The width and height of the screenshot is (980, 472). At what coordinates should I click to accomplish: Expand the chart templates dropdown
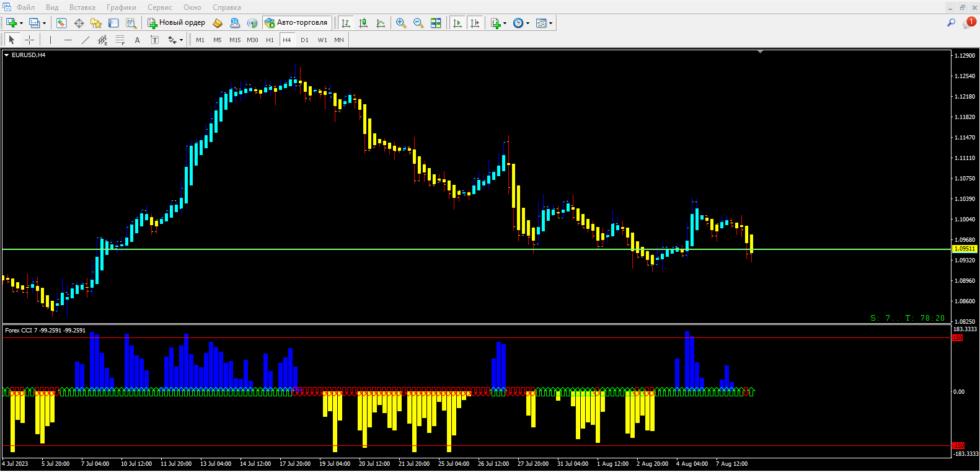[x=550, y=23]
